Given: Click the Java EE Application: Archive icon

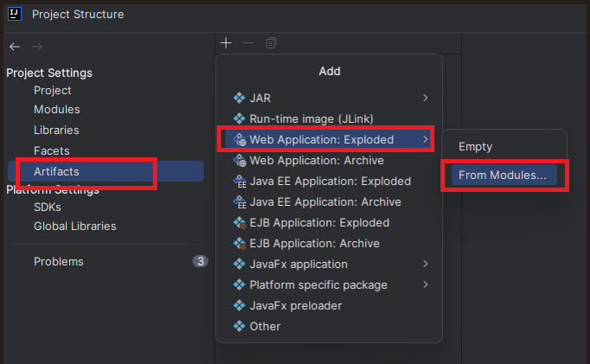Looking at the screenshot, I should click(x=240, y=202).
